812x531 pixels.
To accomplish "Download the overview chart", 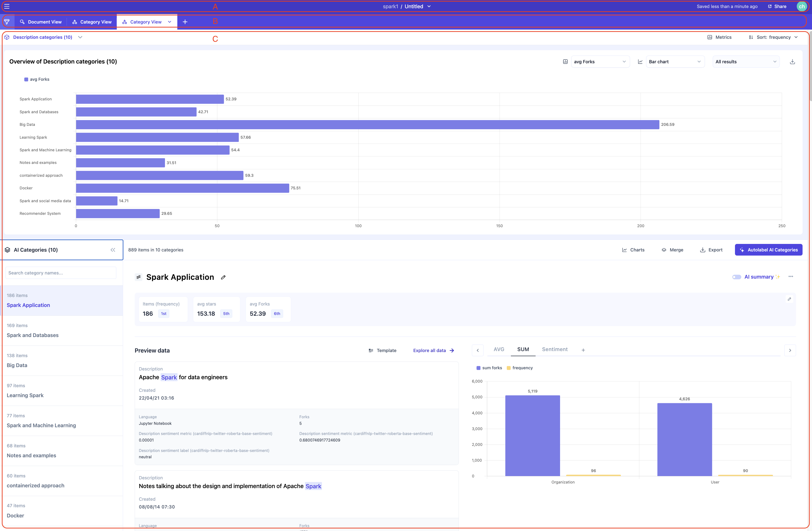I will click(x=792, y=62).
